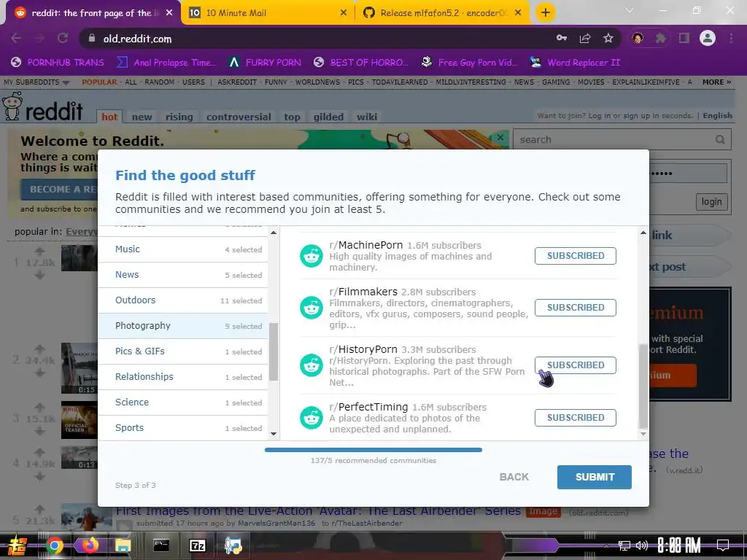Switch to the rising sorting tab
This screenshot has height=560, width=747.
[x=179, y=117]
